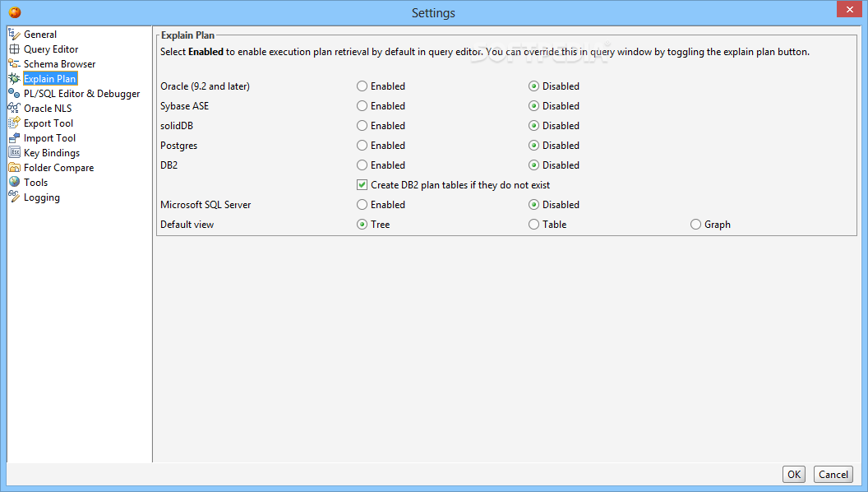Click the Explain Plan icon
Screen dimensions: 868x492
(x=15, y=79)
